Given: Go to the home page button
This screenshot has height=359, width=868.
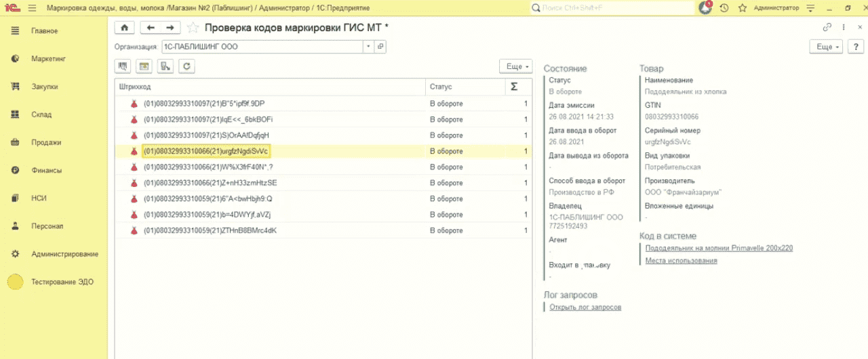Looking at the screenshot, I should tap(123, 28).
